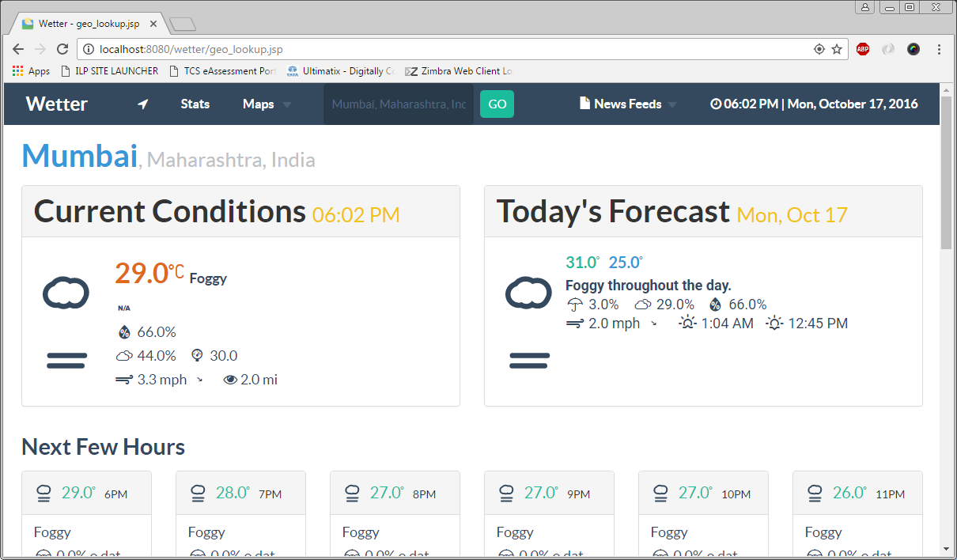Click the cloud icon in Current Conditions
Screen dimensions: 957x560
(66, 293)
